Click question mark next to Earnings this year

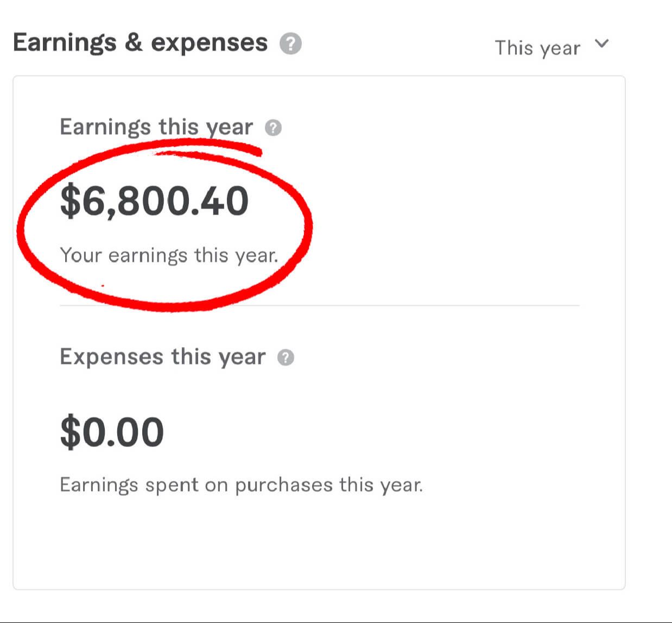pyautogui.click(x=273, y=128)
